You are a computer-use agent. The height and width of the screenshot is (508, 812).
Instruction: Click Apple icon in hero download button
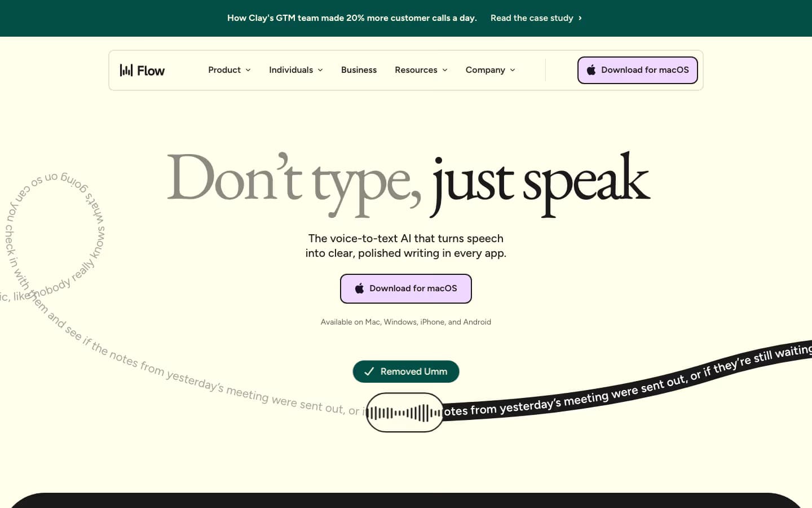tap(359, 288)
